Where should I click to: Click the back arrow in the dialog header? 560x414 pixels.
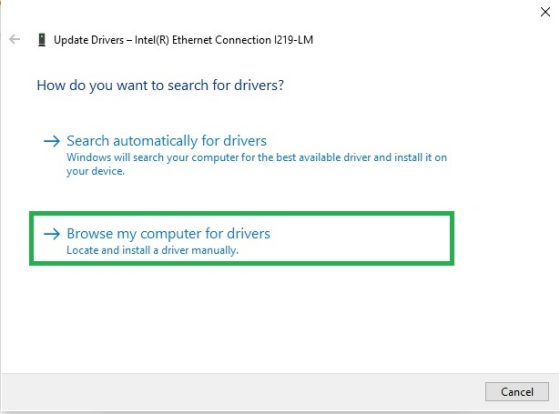15,39
